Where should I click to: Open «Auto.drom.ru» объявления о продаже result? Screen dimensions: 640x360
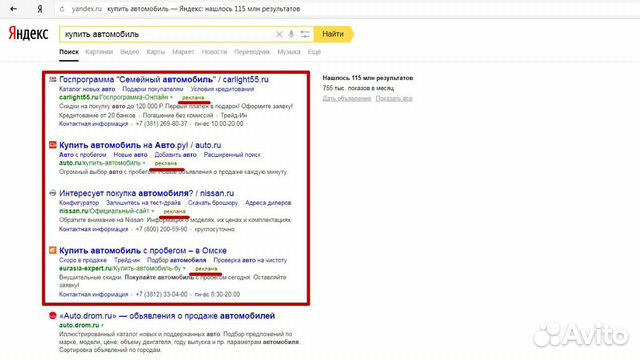(167, 316)
